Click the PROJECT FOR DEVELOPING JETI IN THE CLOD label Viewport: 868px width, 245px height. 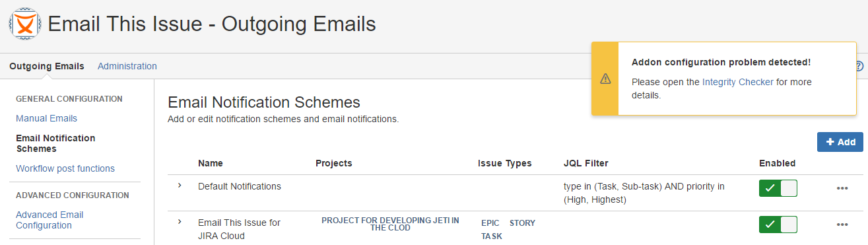[390, 224]
